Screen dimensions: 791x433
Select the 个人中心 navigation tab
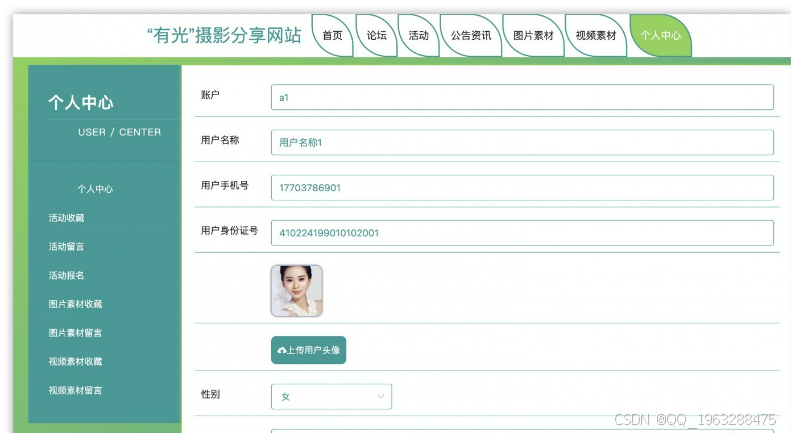[x=660, y=35]
